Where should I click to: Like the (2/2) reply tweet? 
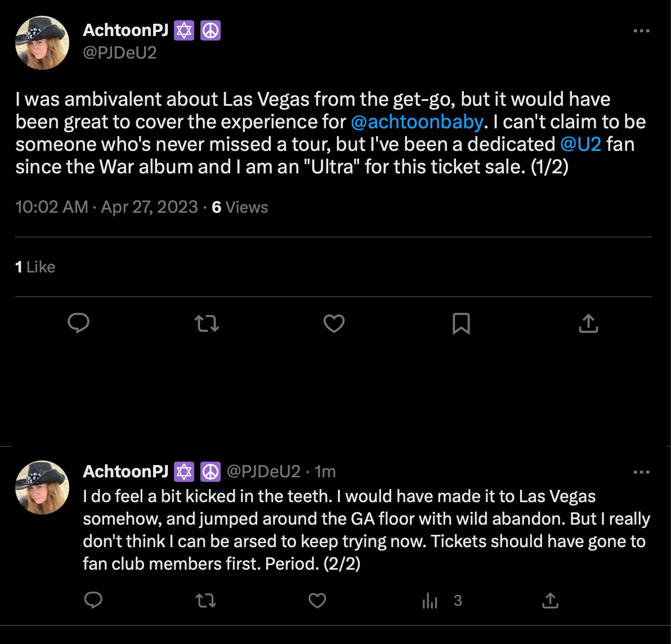point(317,601)
